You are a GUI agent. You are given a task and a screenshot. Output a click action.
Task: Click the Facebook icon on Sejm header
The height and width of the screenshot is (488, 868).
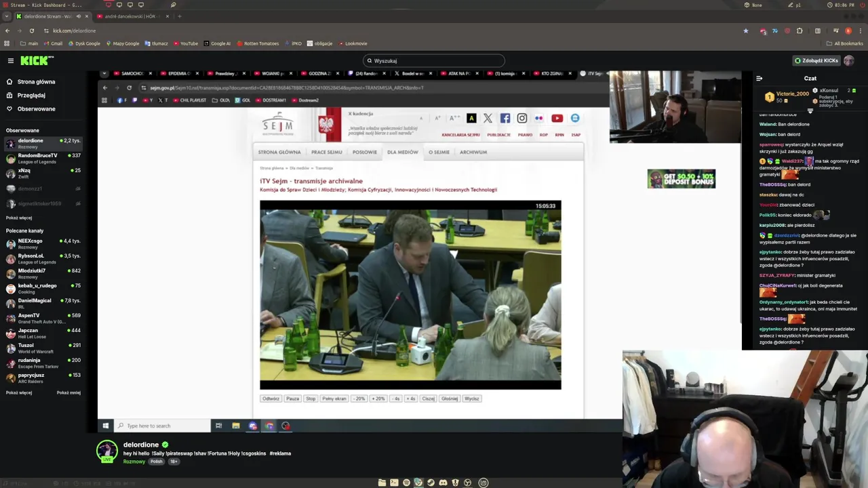point(505,118)
